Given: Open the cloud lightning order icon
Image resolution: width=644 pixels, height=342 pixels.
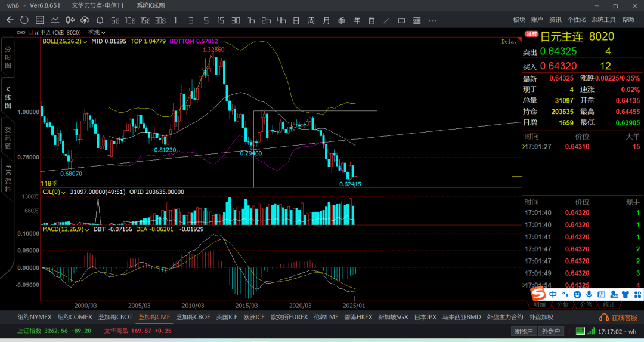Looking at the screenshot, I should click(85, 20).
